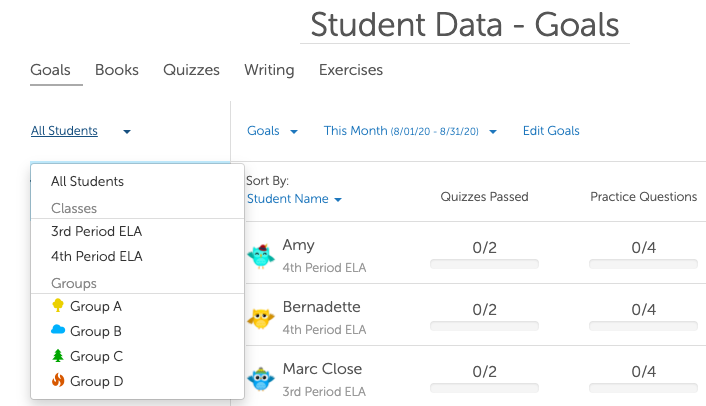Open the Writing tab

pos(269,70)
